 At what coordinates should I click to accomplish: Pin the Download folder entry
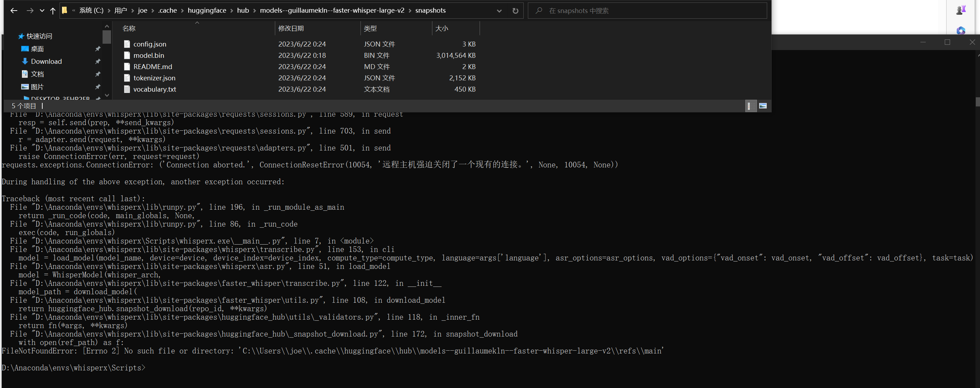coord(98,61)
